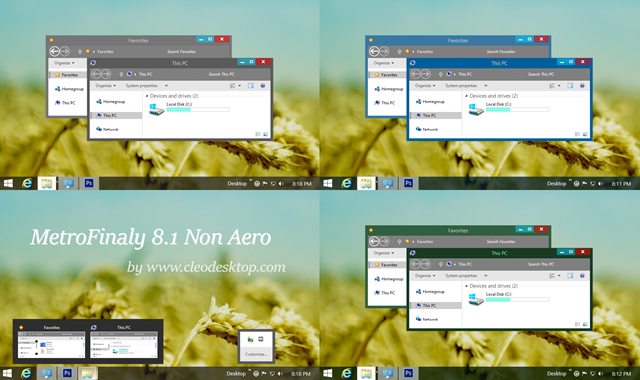Collapse Devices and drives group in blue-themed window
The width and height of the screenshot is (640, 380).
point(467,96)
